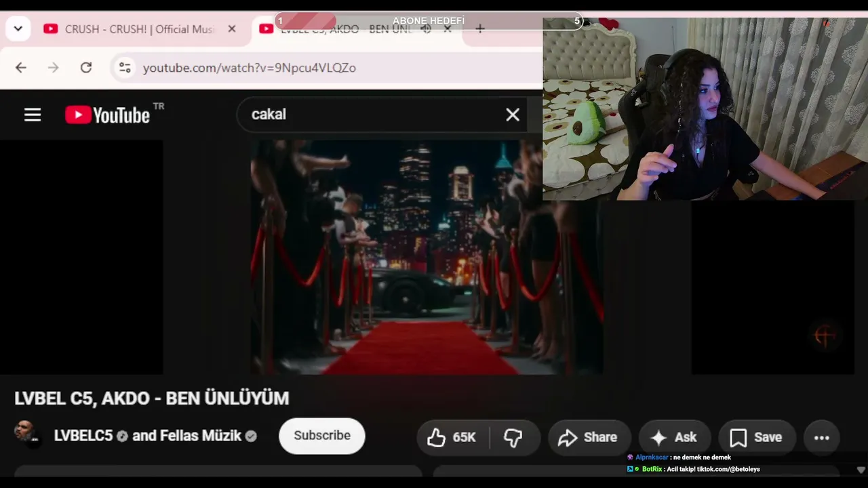Click the streamer webcam overlay
Viewport: 868px width, 488px height.
(705, 109)
